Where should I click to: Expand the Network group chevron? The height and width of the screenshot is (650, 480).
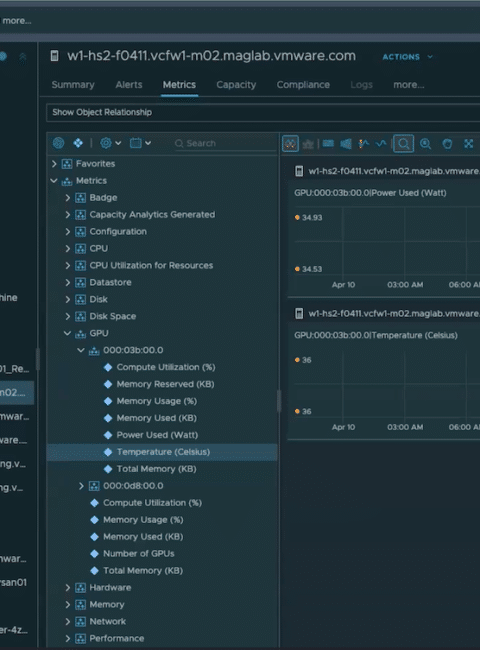point(68,621)
